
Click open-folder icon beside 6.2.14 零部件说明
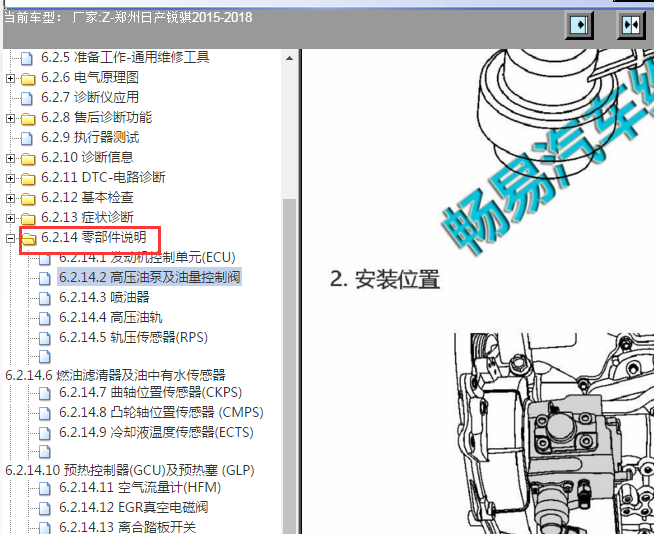tap(28, 239)
